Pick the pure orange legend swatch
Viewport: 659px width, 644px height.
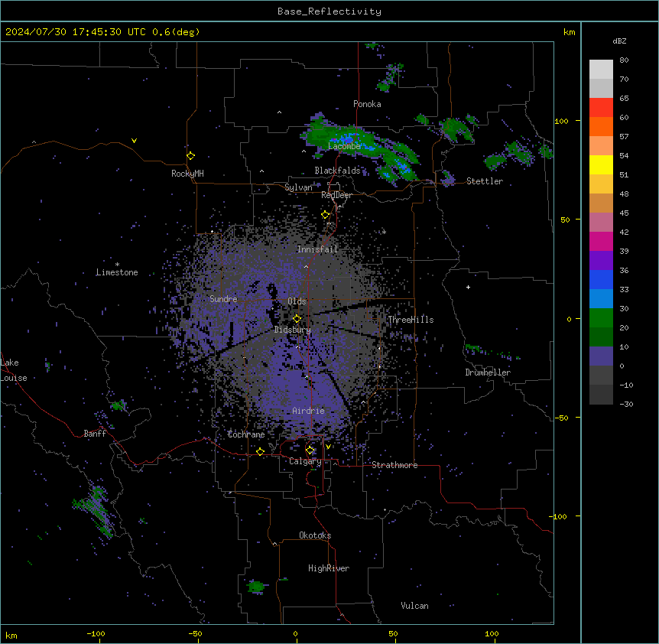(x=601, y=126)
